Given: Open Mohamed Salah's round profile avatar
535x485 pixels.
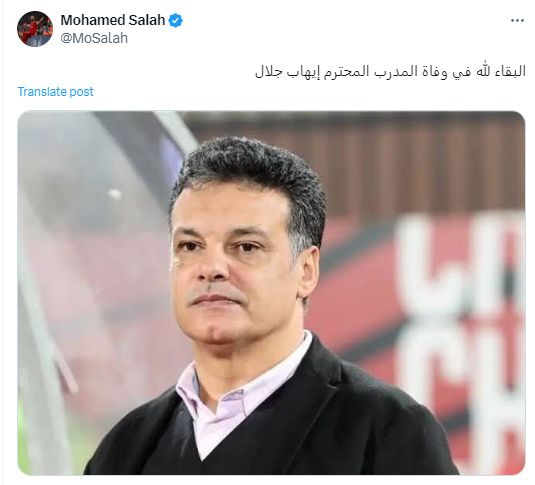Looking at the screenshot, I should (x=35, y=29).
